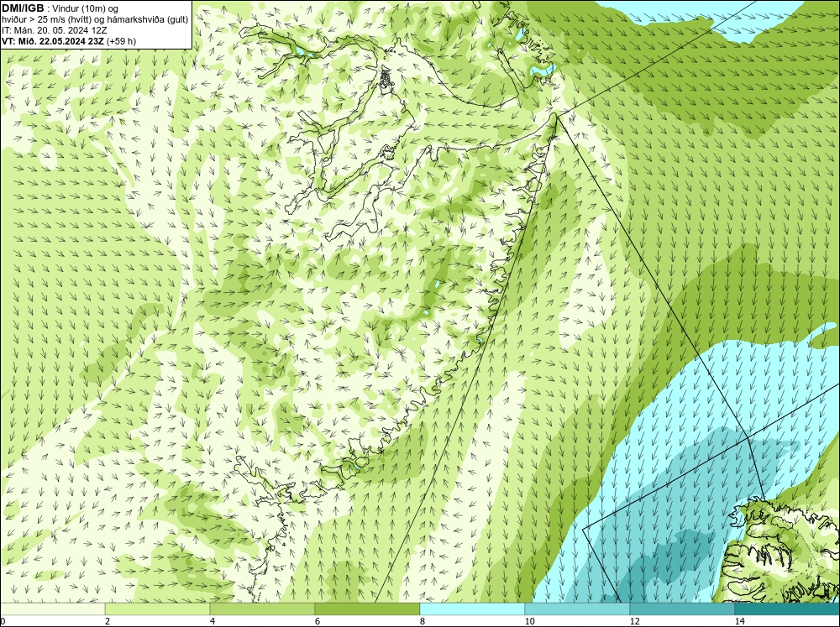The image size is (840, 627).
Task: Click the 'hviður > 25 m/s' legend line
Action: click(95, 20)
